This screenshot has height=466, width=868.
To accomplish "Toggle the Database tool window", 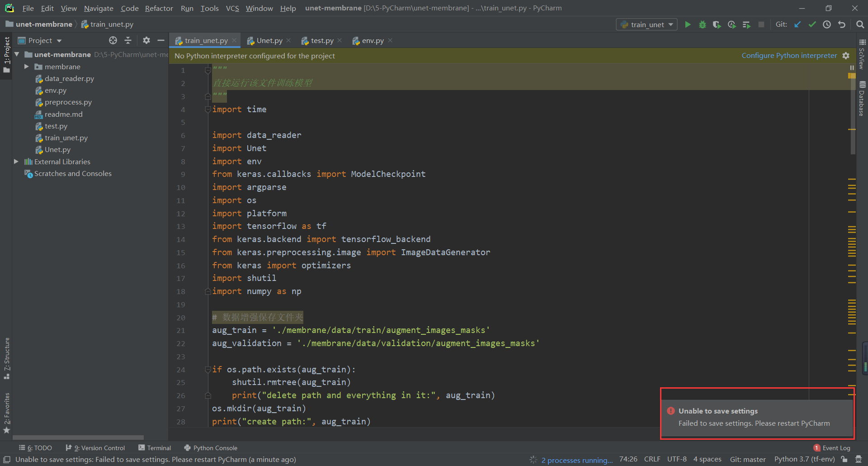I will click(863, 100).
